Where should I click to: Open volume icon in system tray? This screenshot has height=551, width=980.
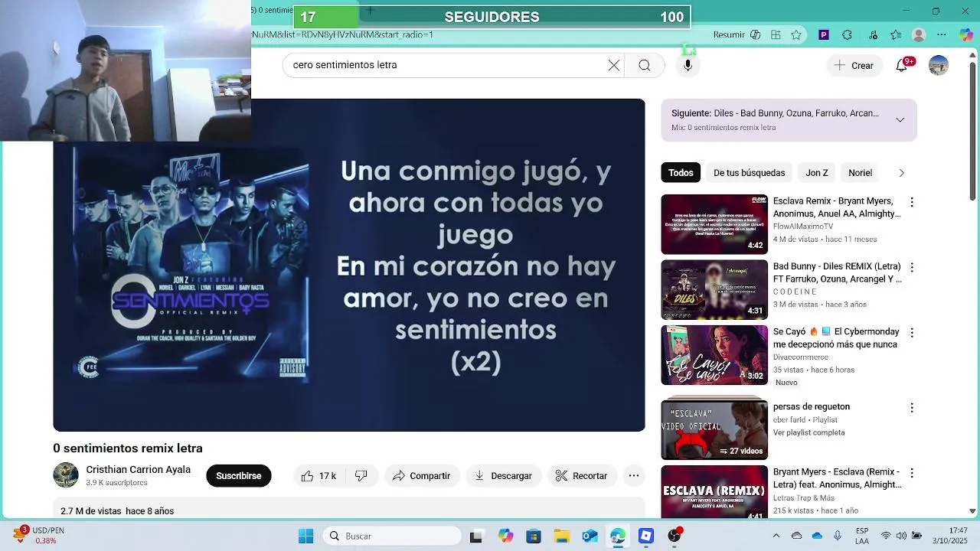click(901, 536)
